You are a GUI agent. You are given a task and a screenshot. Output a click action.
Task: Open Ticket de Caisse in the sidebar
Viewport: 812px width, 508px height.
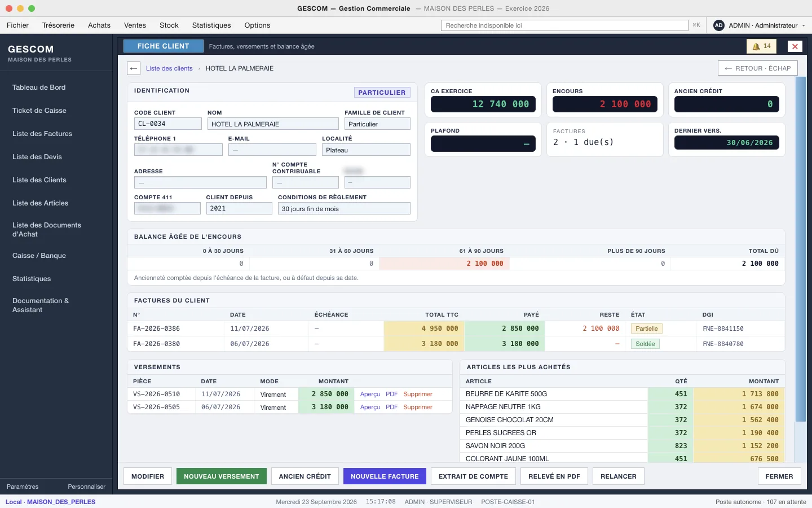pos(39,111)
